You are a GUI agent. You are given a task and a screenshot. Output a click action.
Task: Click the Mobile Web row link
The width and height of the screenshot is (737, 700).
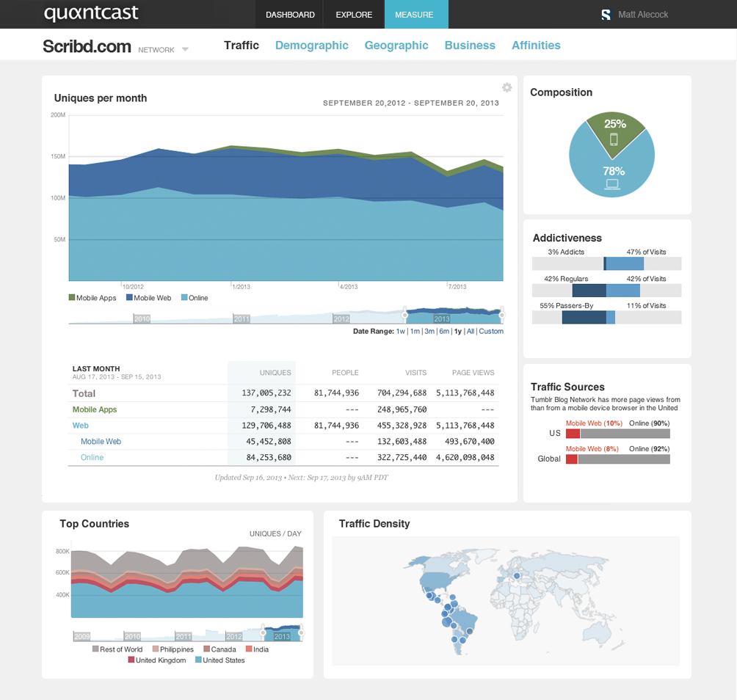click(101, 442)
